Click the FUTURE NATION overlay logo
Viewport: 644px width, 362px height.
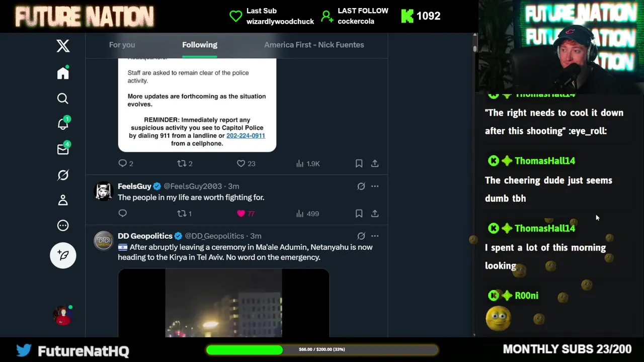85,17
